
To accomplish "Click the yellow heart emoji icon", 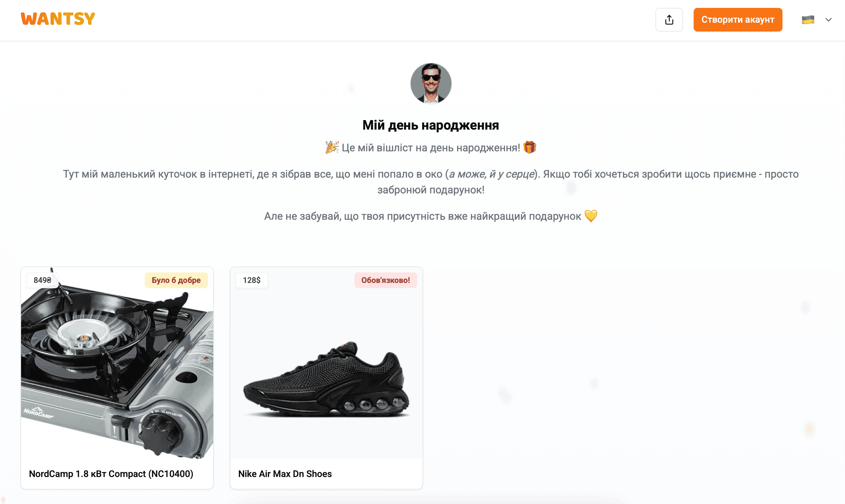I will coord(591,216).
